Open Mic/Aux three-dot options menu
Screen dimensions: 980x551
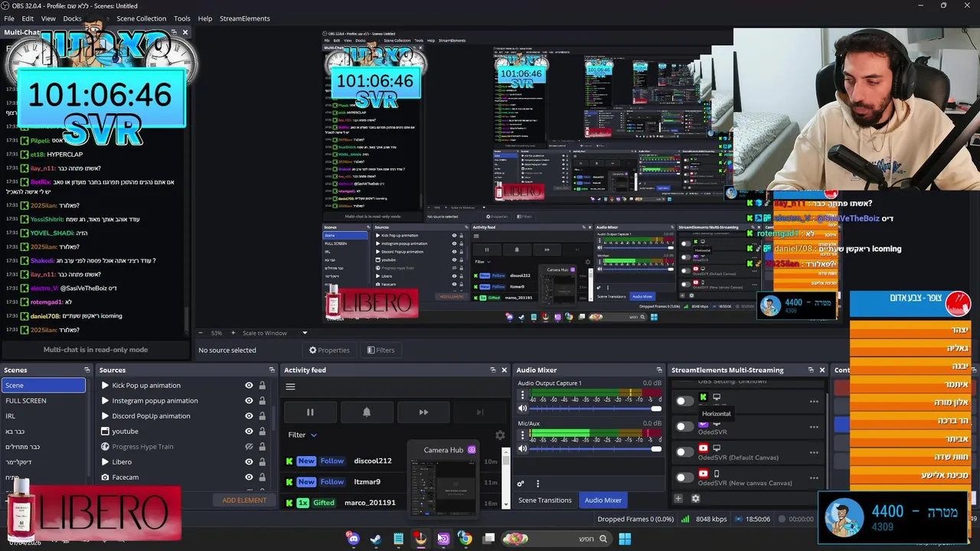(523, 436)
